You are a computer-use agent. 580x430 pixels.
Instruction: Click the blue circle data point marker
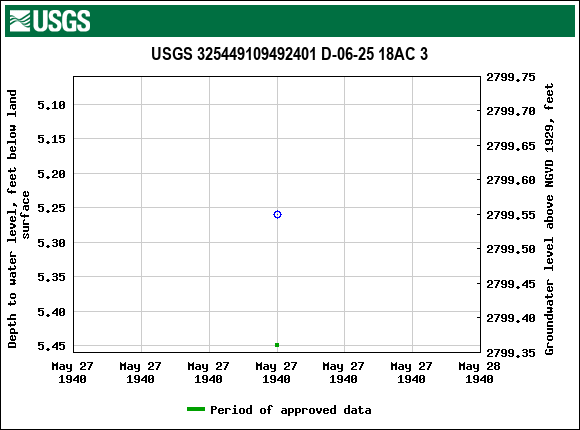[277, 215]
